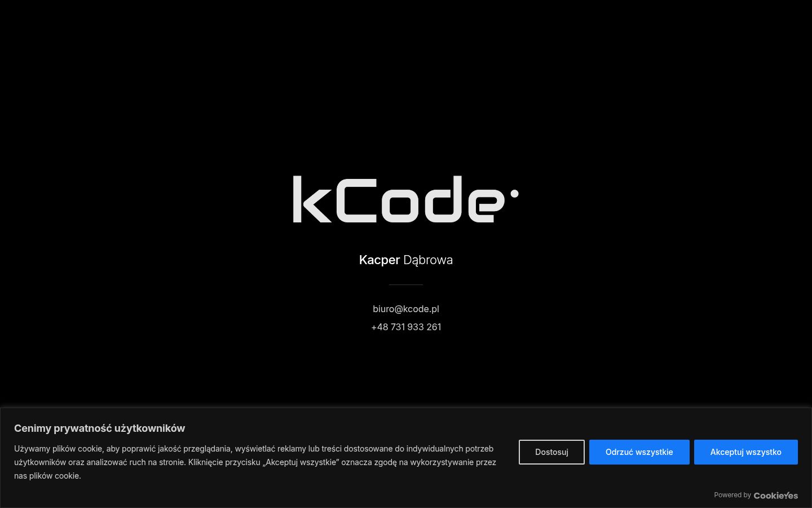Click the large C in kCode logo
The image size is (812, 508).
pos(356,200)
